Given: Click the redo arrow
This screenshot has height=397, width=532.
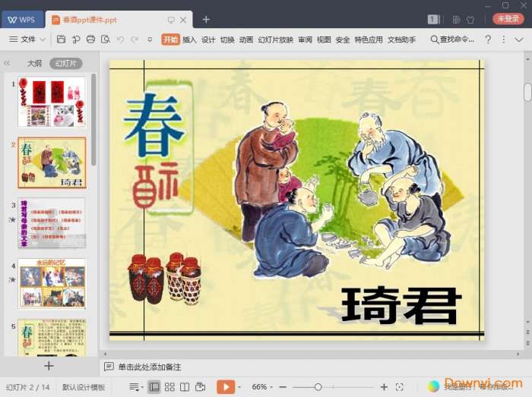Looking at the screenshot, I should (x=135, y=39).
